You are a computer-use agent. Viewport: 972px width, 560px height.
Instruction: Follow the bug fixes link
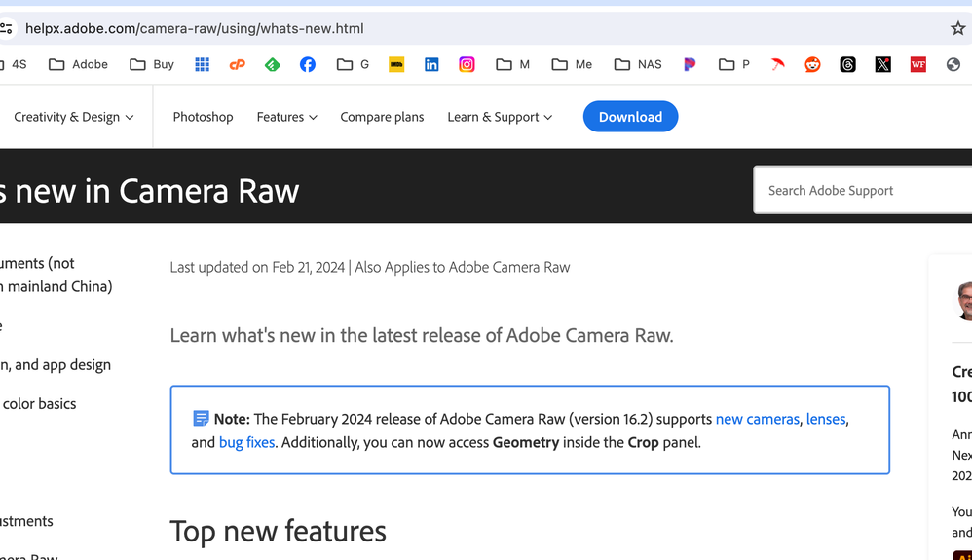(246, 443)
